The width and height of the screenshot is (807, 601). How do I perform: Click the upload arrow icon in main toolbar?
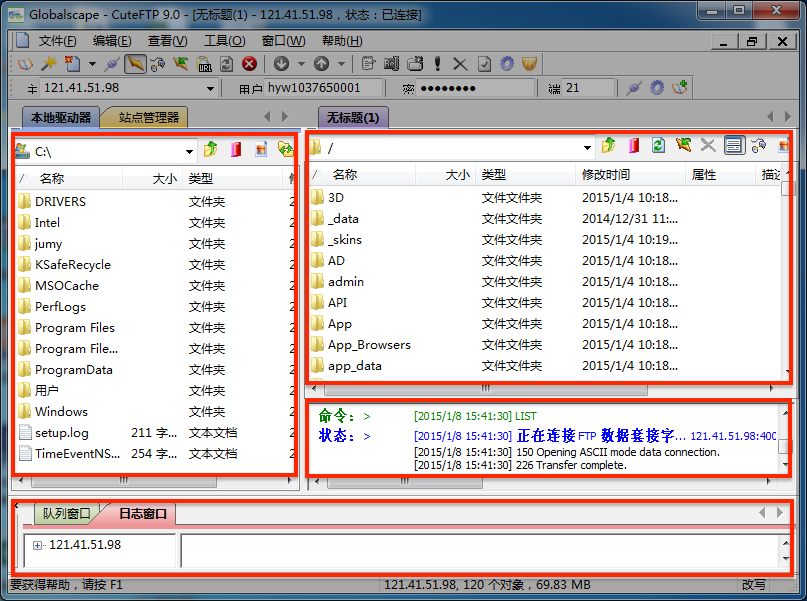(322, 64)
